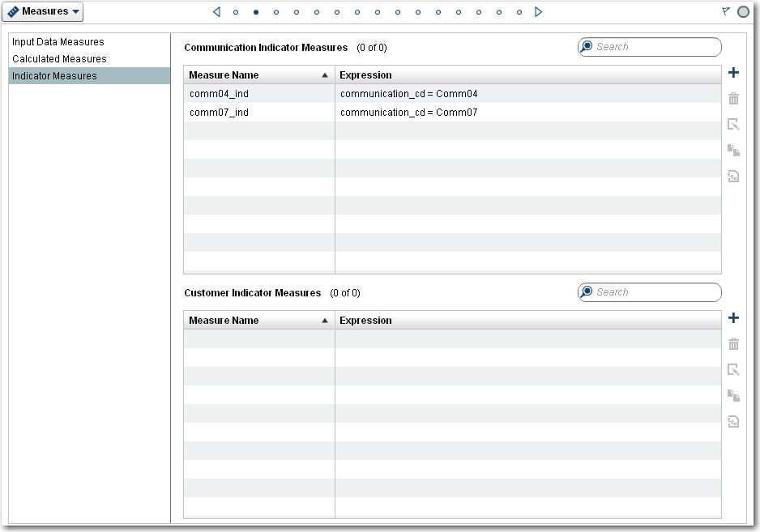Open the mapping tool for communication indicators
This screenshot has width=760, height=532.
[x=733, y=176]
